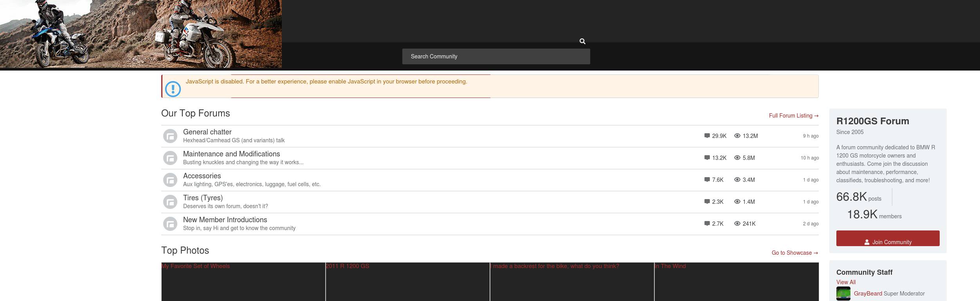Open the Tires (Tyres) forum title
The image size is (980, 301).
203,198
